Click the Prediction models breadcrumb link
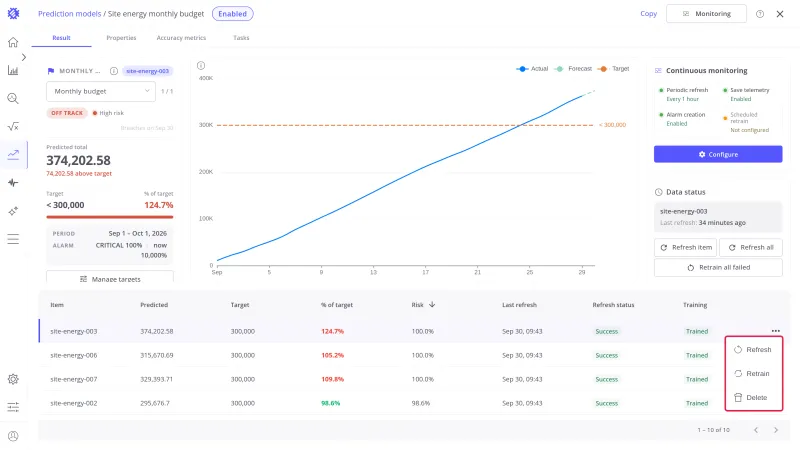Image resolution: width=800 pixels, height=450 pixels. pos(69,14)
